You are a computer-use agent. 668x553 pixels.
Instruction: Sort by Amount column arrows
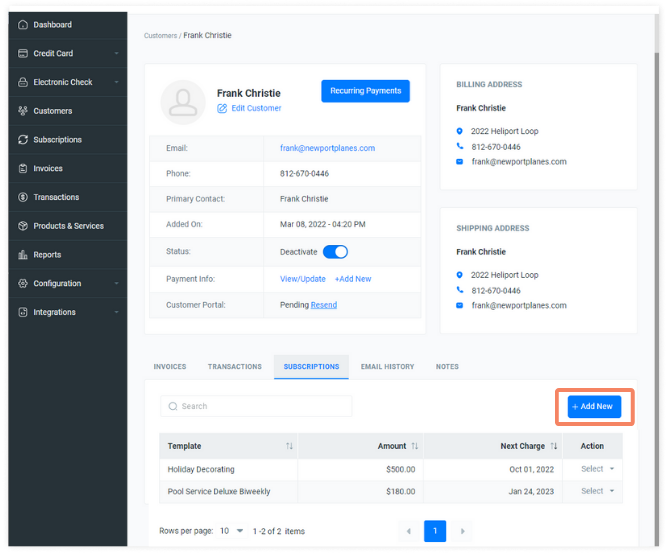(415, 446)
